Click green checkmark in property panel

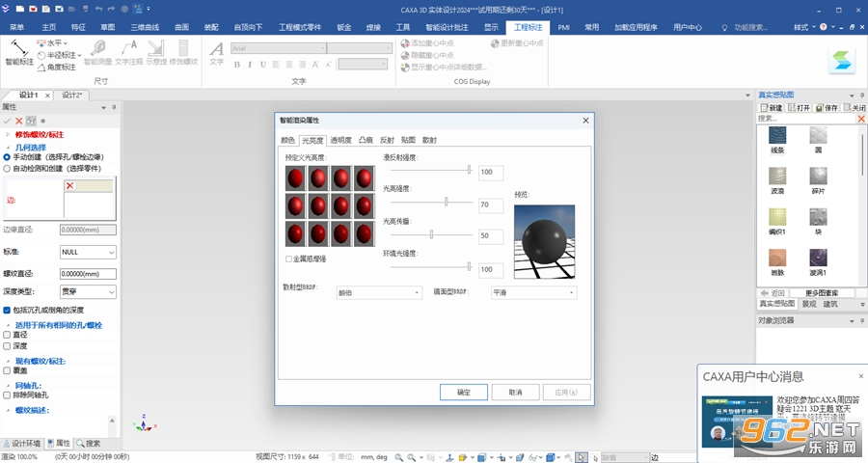[x=7, y=121]
